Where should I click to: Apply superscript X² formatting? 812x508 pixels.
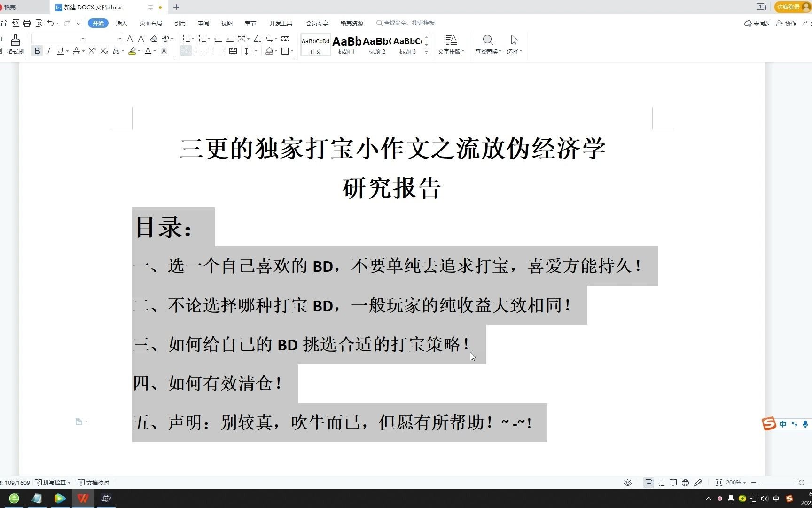(92, 51)
